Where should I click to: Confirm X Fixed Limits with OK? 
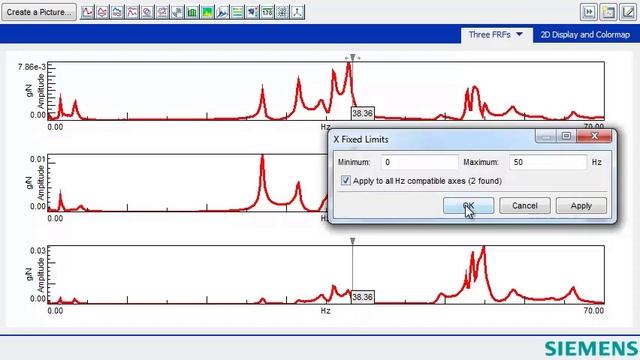(x=469, y=206)
